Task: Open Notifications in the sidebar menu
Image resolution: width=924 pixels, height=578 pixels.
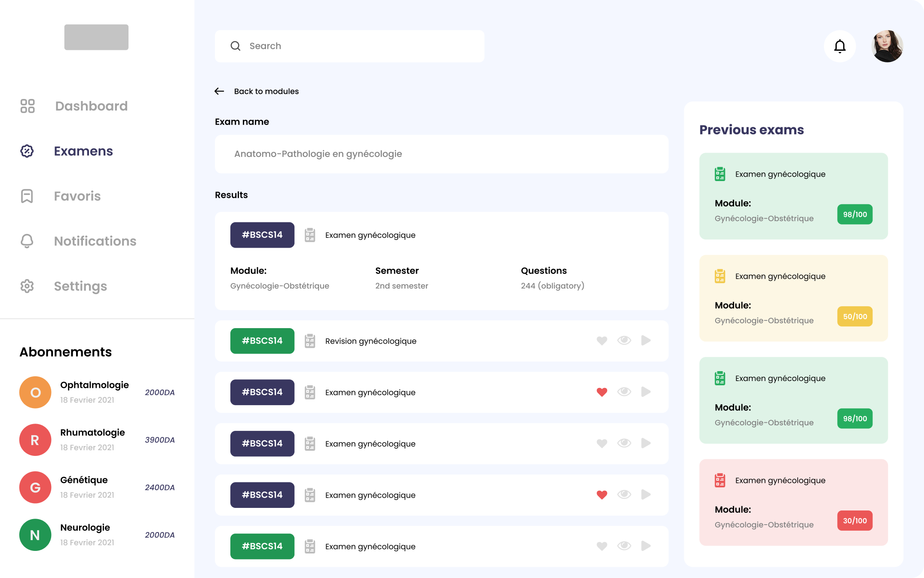Action: pos(95,241)
